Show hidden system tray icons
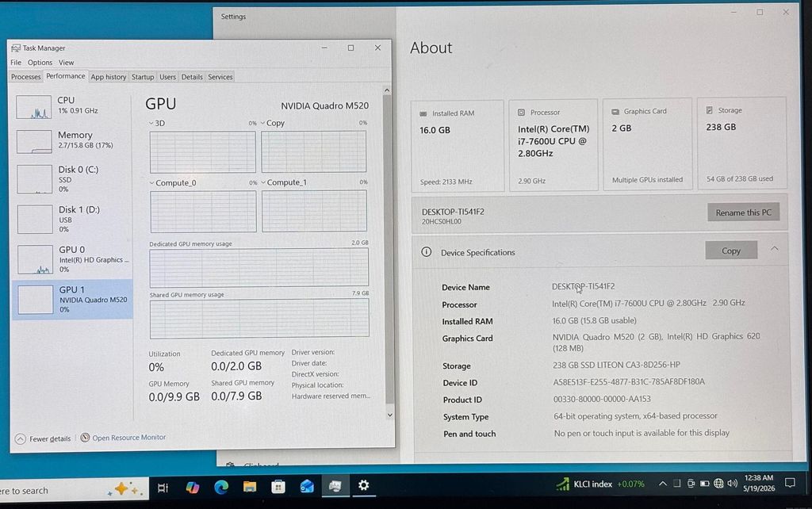 point(662,484)
